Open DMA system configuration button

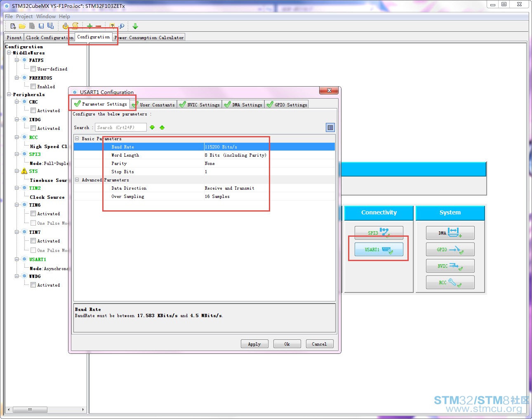(450, 233)
